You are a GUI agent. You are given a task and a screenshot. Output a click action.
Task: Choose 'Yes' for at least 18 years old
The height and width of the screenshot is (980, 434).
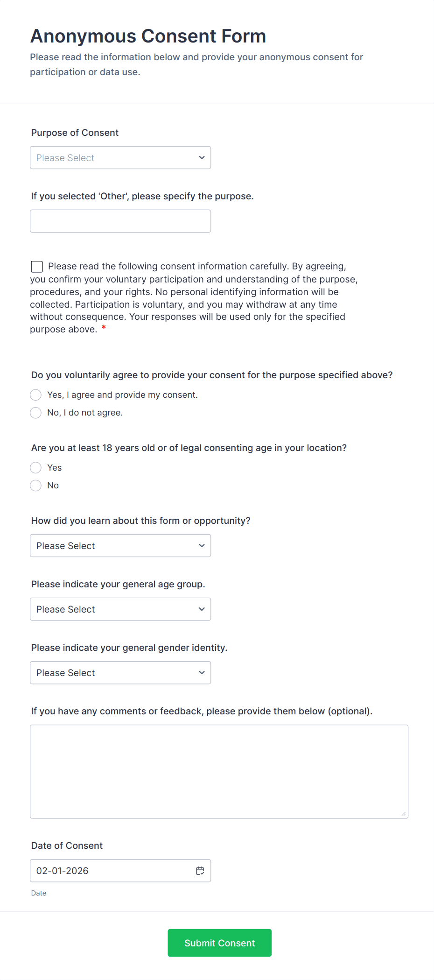click(x=36, y=468)
